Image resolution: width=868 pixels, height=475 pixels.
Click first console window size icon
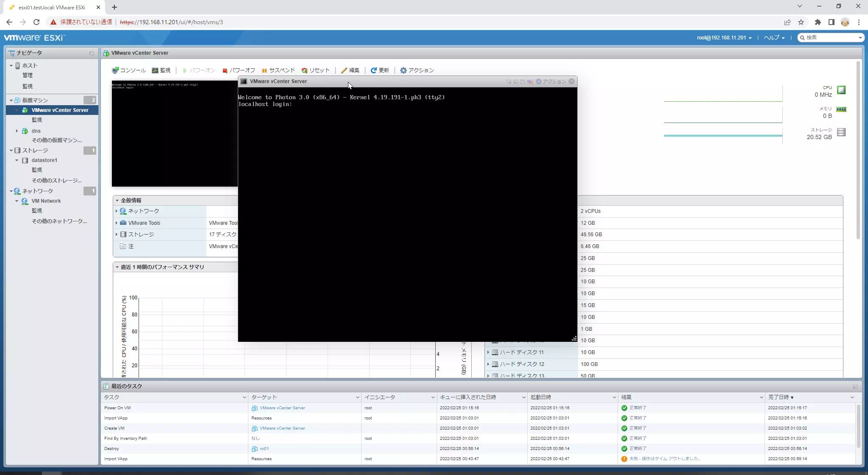509,81
